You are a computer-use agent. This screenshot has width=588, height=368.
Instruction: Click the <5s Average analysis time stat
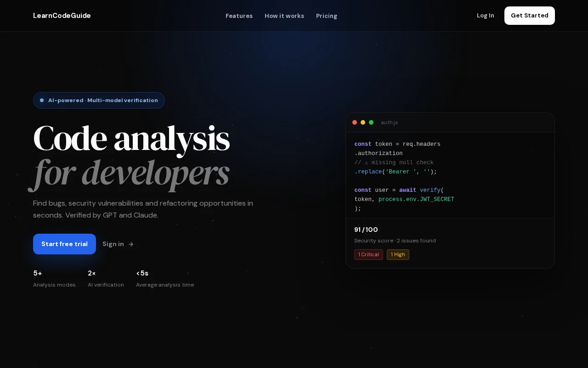(165, 279)
